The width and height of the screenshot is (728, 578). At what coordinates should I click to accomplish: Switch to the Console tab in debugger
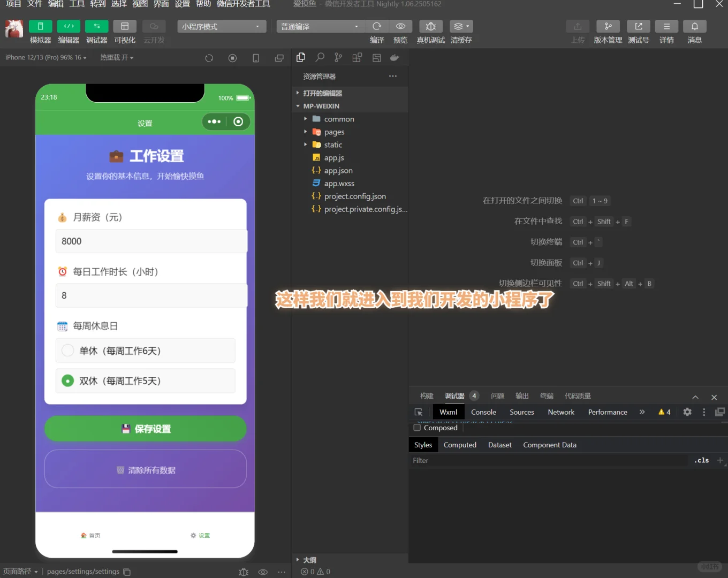(483, 412)
